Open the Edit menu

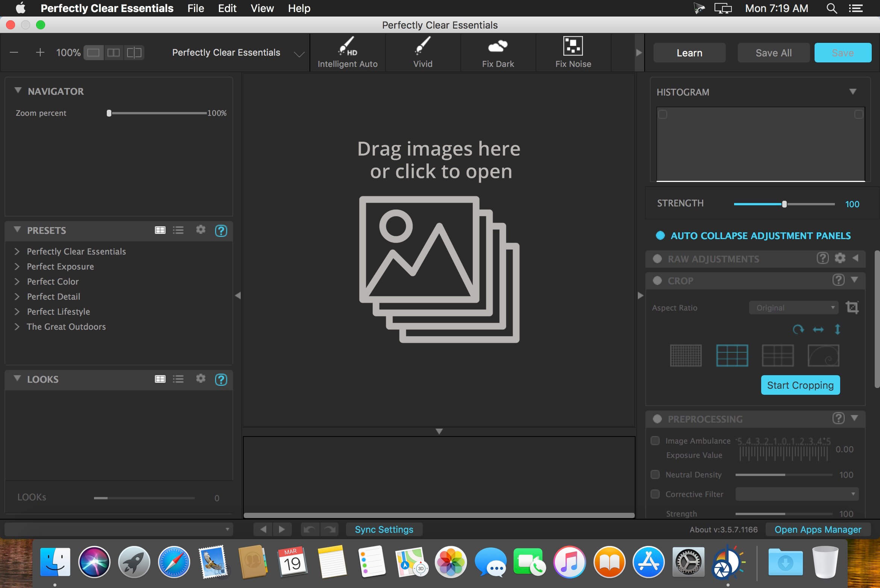(227, 8)
